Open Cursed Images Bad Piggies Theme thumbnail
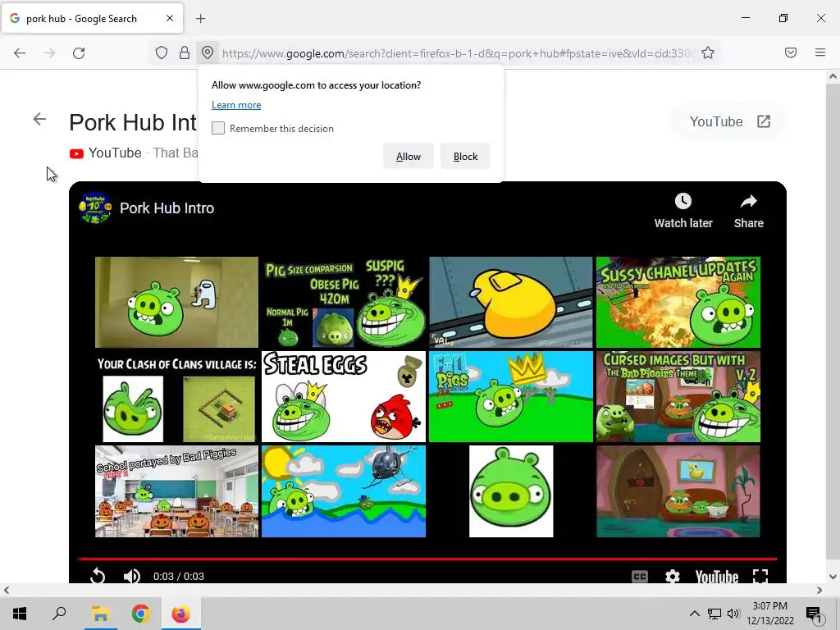Screen dimensions: 840x630 [678, 396]
